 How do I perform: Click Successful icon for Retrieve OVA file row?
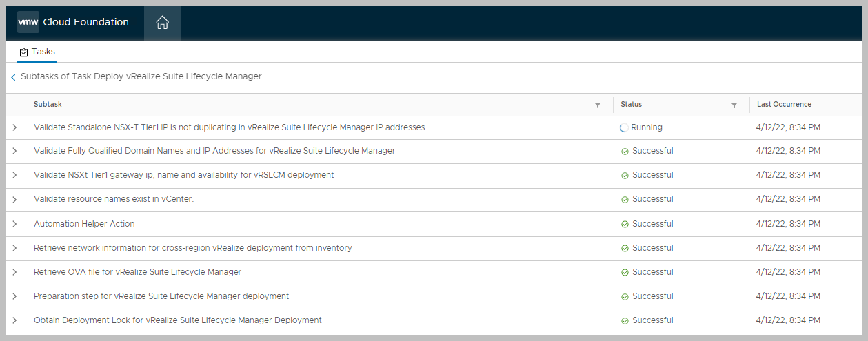pyautogui.click(x=625, y=272)
